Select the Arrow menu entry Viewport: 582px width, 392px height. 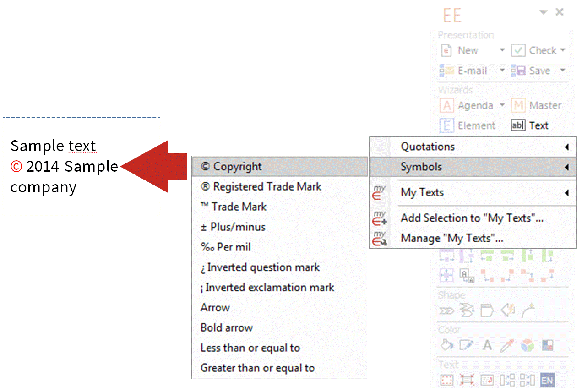(x=280, y=308)
